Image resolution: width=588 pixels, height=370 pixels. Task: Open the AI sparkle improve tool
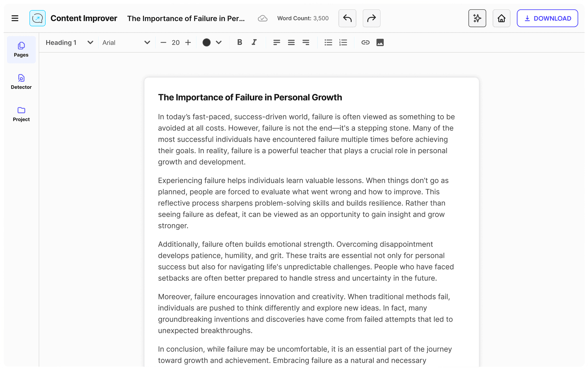point(477,18)
